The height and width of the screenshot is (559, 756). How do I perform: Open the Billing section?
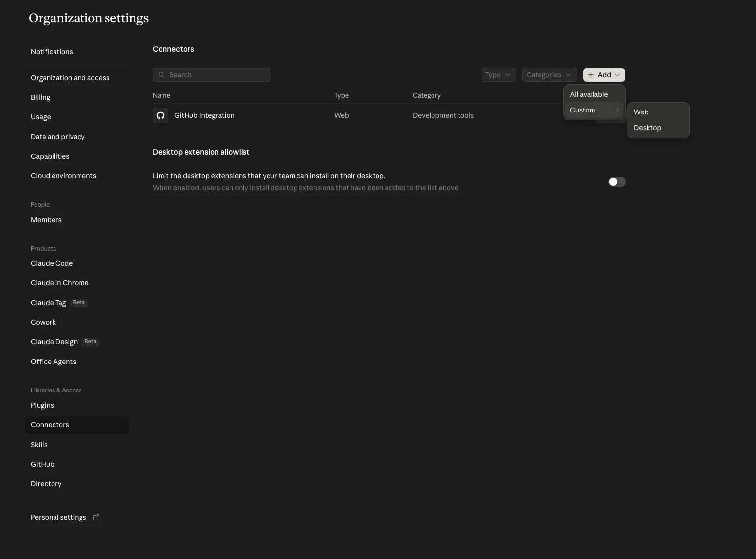pyautogui.click(x=77, y=97)
